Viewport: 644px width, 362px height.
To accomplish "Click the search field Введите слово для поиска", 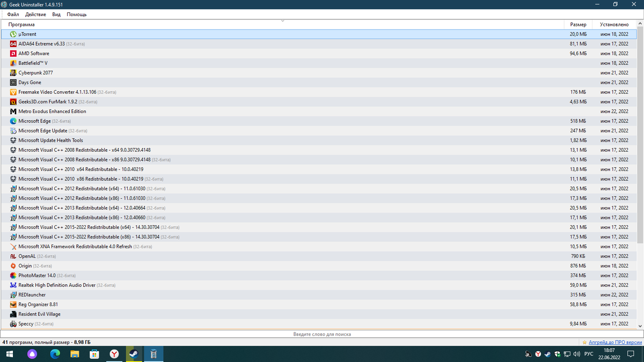I will 322,334.
